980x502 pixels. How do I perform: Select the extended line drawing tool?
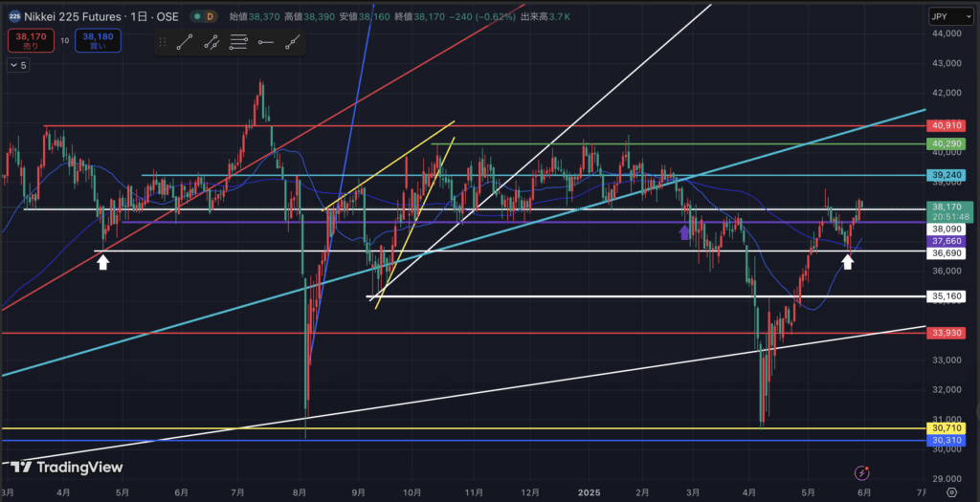pyautogui.click(x=292, y=42)
